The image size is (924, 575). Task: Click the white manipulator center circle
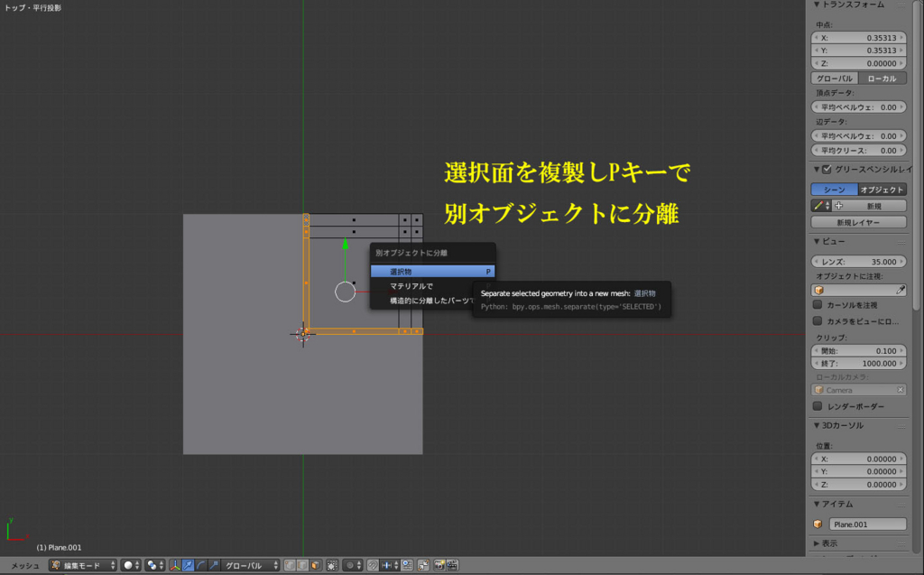pyautogui.click(x=346, y=292)
